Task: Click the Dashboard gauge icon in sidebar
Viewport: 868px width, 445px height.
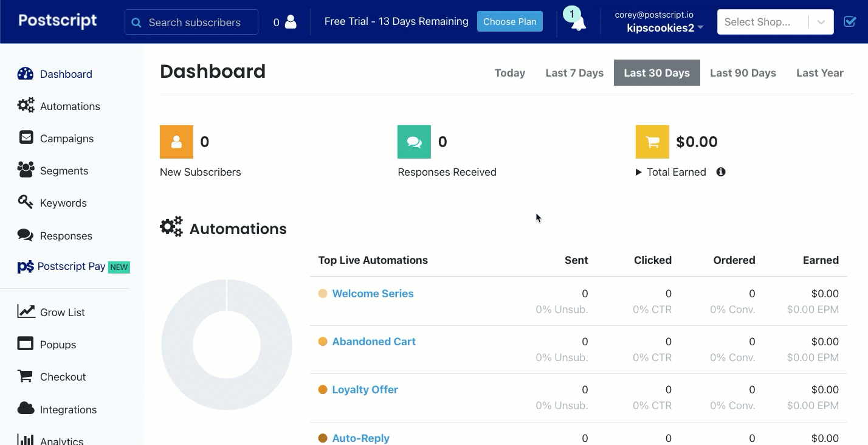Action: point(26,74)
